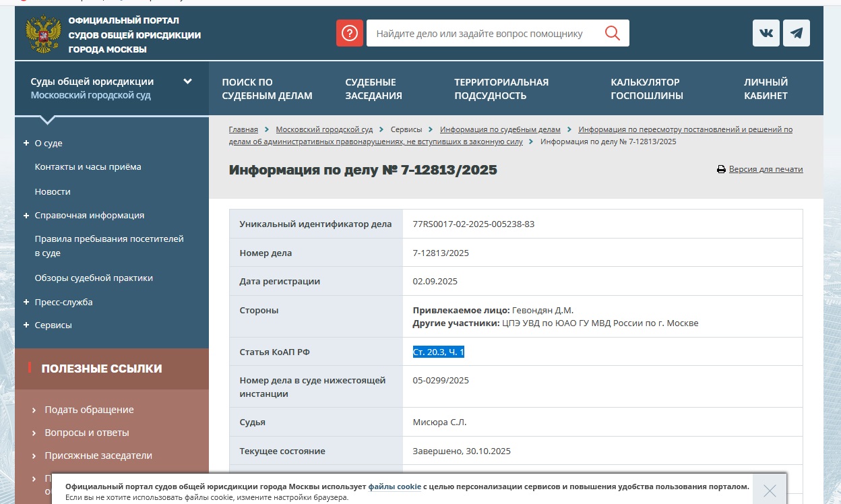This screenshot has height=504, width=841.
Task: Click the printer icon for print version
Action: point(721,170)
